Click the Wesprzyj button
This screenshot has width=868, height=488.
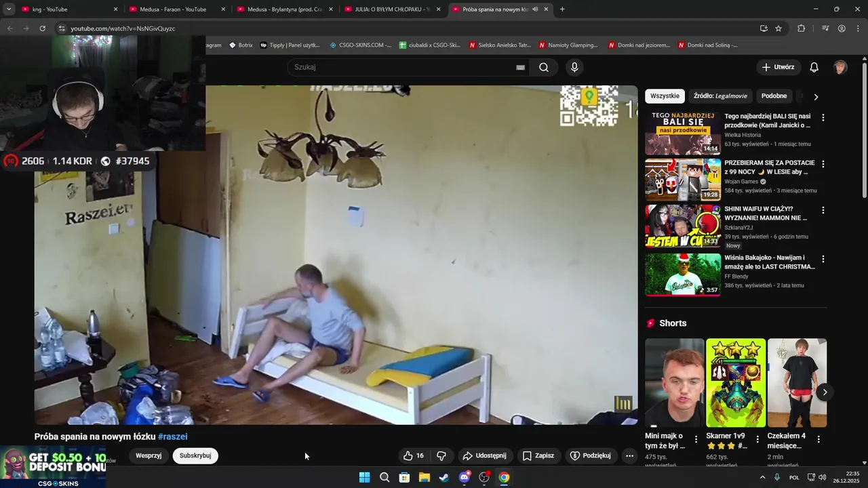[x=149, y=455]
